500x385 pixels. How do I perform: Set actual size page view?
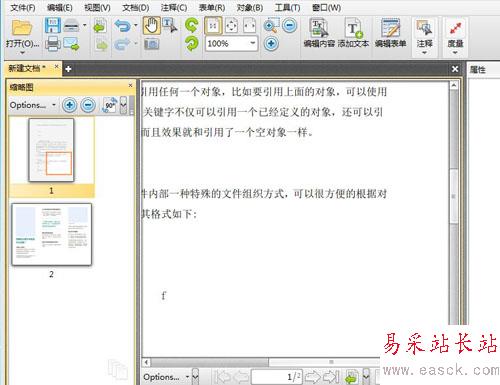pos(213,26)
